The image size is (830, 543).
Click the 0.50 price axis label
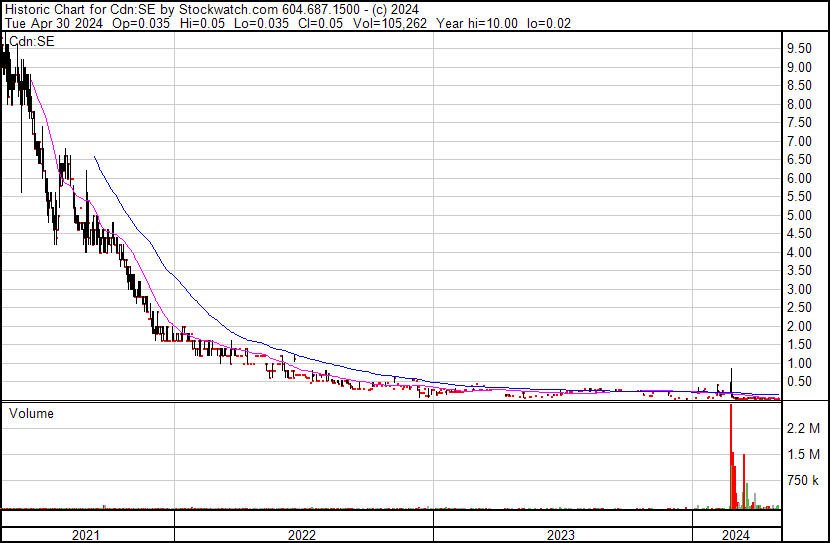(x=798, y=382)
